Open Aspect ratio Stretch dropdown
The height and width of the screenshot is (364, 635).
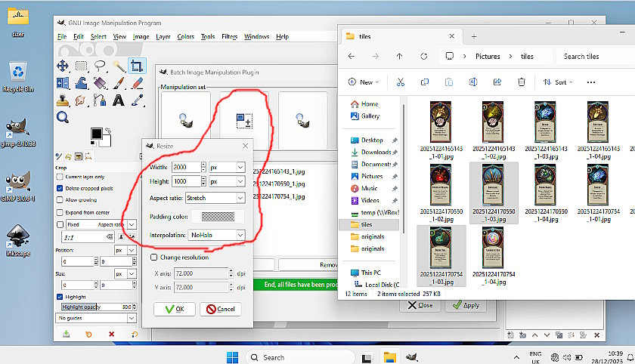(x=215, y=198)
